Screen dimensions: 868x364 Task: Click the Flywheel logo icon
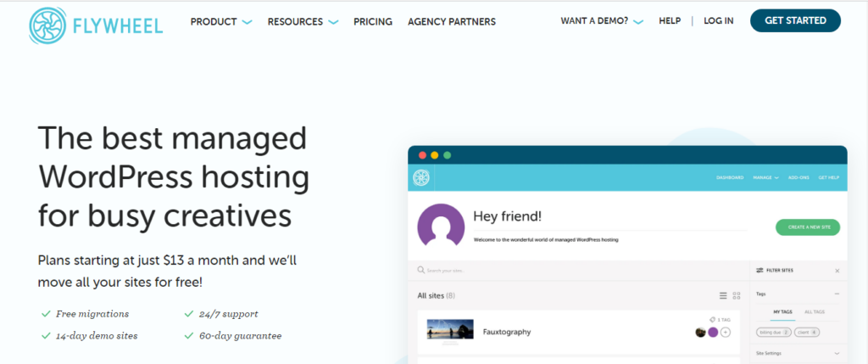click(47, 25)
